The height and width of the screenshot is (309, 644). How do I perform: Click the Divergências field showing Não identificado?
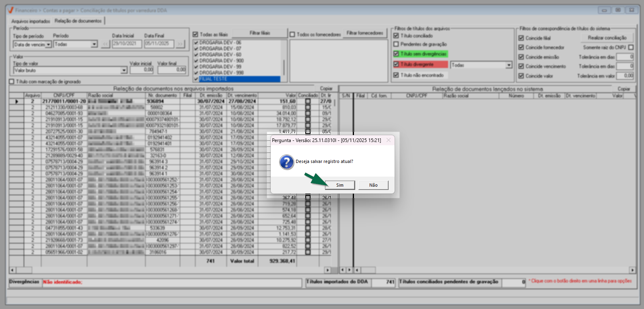click(x=172, y=282)
